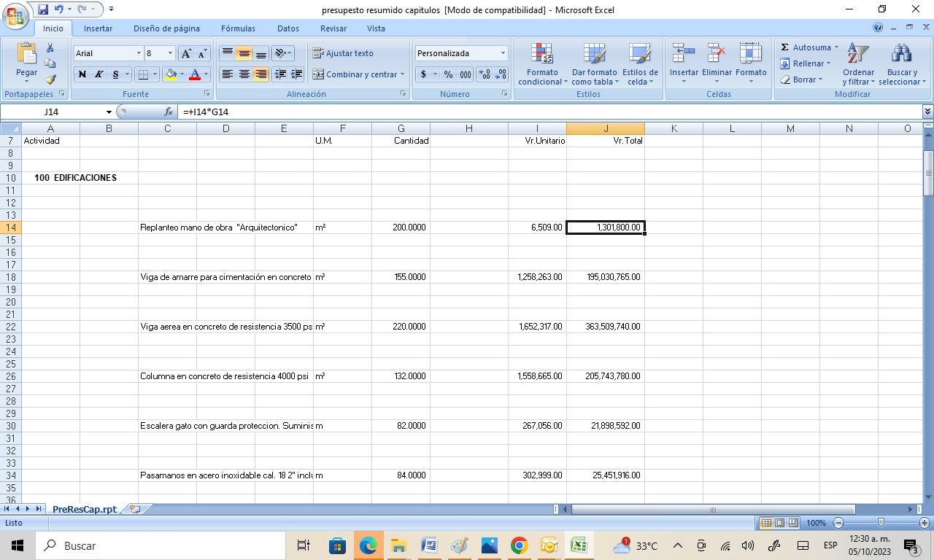Switch to the Datos tab
This screenshot has height=560, width=934.
point(288,28)
